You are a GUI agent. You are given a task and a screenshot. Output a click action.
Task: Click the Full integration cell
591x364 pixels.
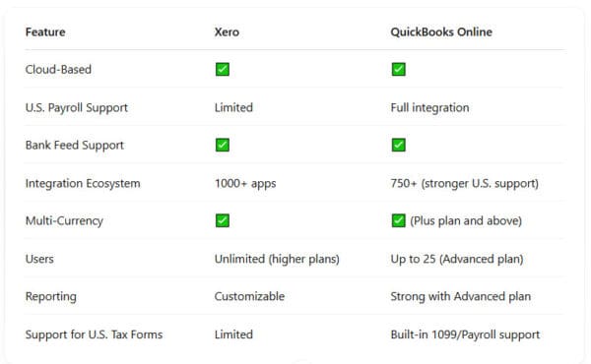[429, 108]
